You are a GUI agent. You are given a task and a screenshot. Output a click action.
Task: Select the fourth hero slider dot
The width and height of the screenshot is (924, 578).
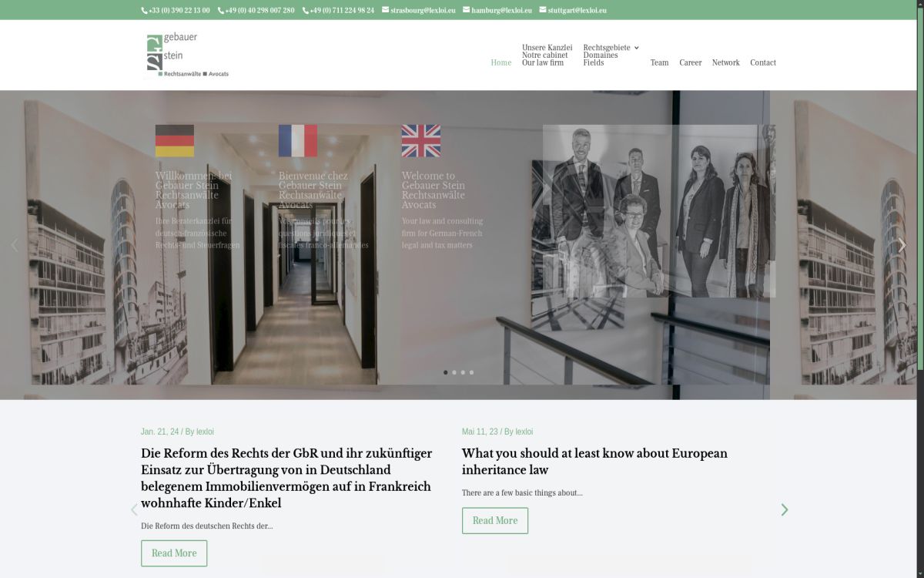coord(472,372)
